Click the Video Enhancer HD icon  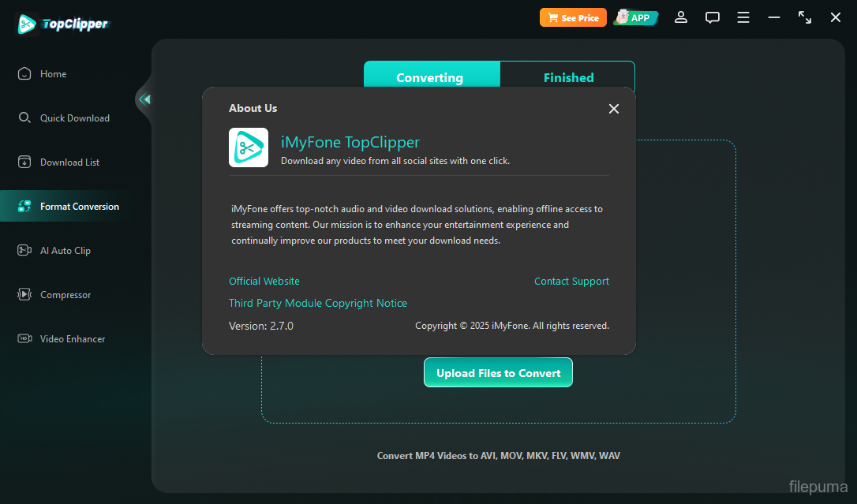tap(24, 339)
